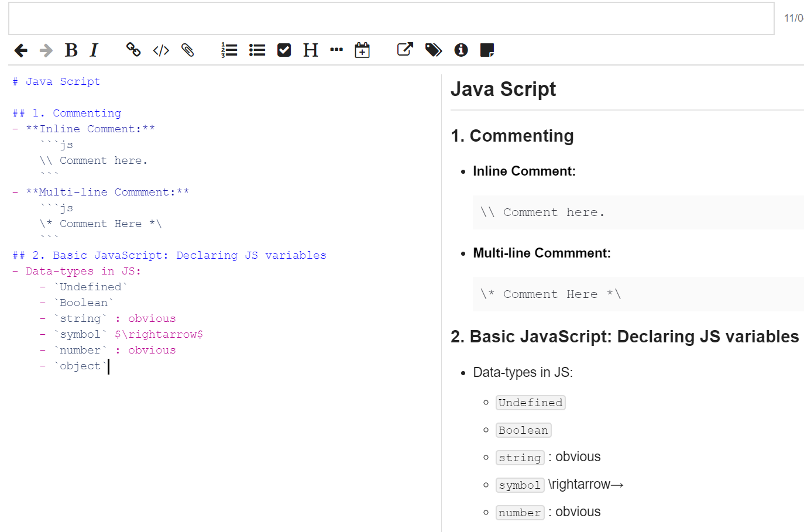Screen dimensions: 804x532
Task: Insert a heading with H icon
Action: (x=311, y=50)
